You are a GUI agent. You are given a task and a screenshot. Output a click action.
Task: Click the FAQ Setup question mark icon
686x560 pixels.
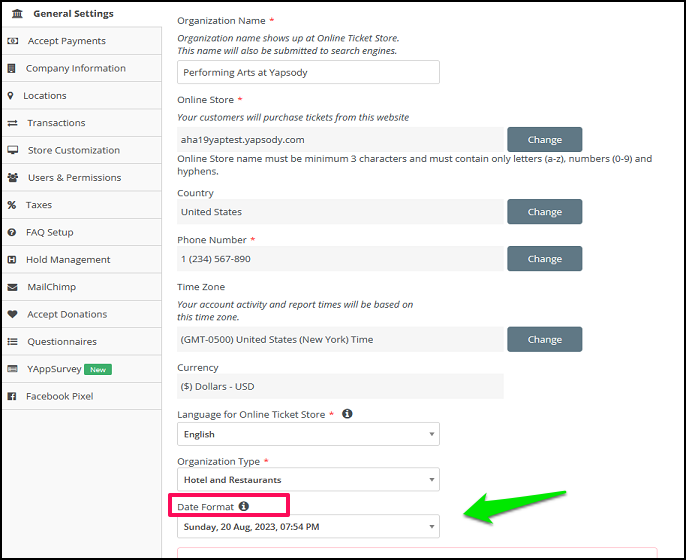tap(12, 232)
